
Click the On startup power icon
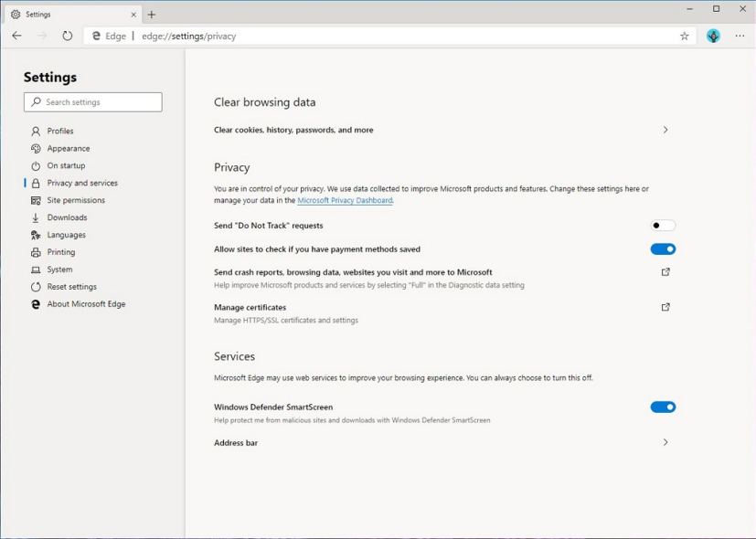(36, 165)
